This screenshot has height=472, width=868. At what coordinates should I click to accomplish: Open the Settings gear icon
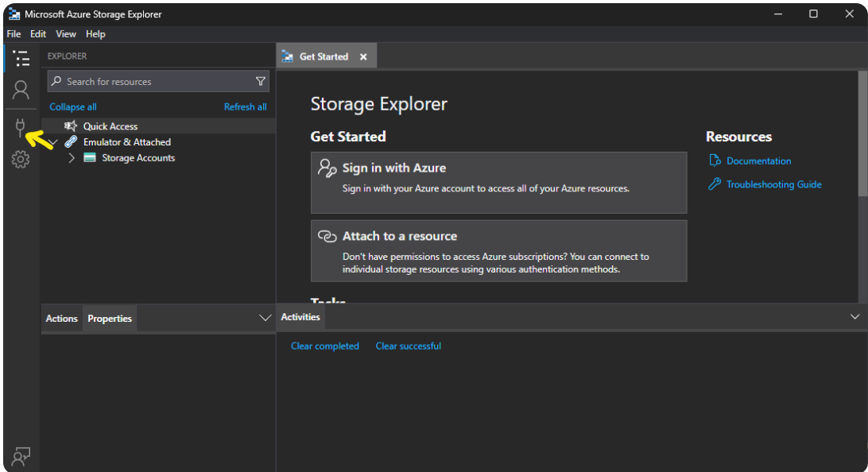click(x=21, y=160)
